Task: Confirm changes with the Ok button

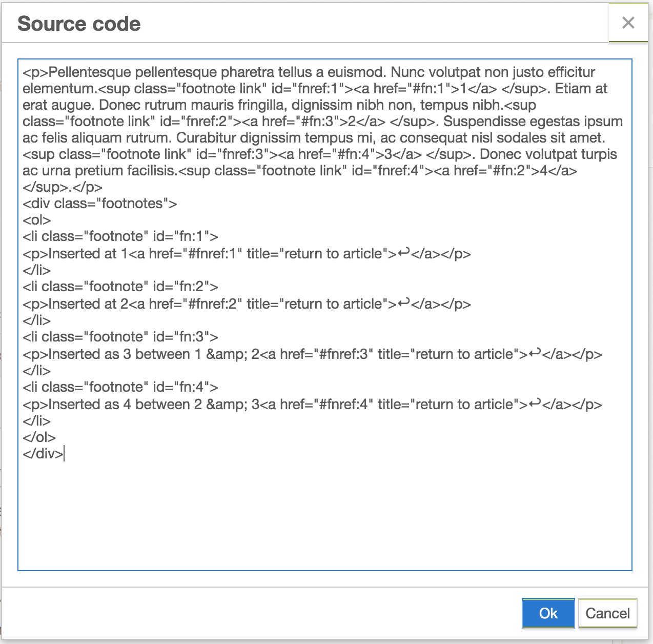Action: [548, 613]
